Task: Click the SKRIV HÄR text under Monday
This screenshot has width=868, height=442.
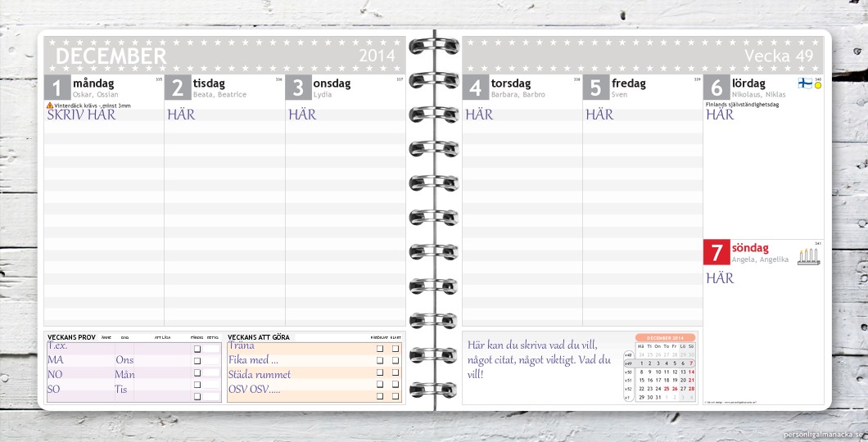Action: (81, 115)
